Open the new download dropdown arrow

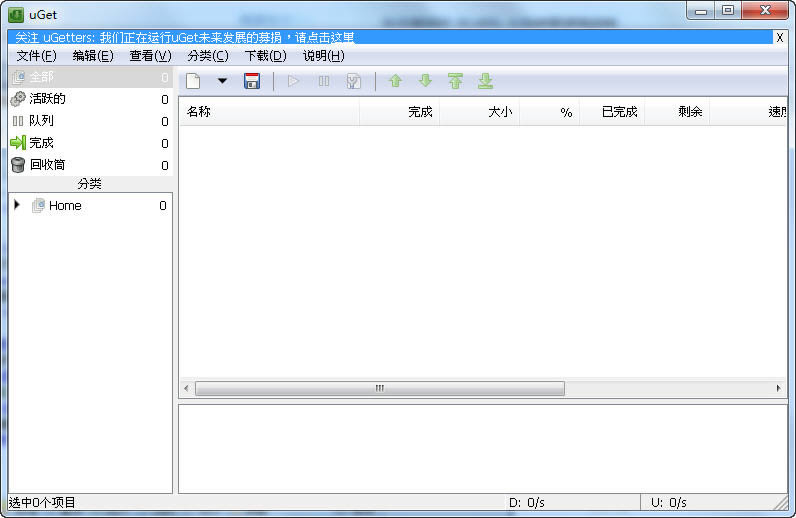coord(222,81)
